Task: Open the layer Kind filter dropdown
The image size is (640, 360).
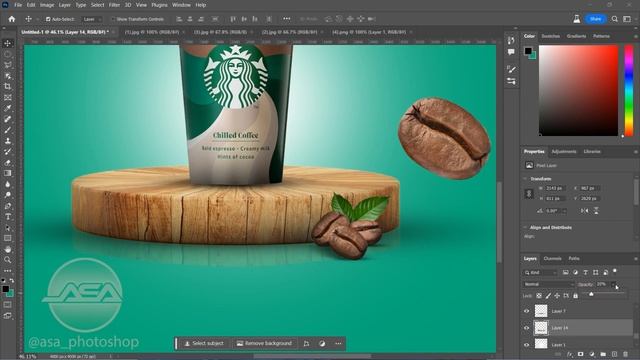Action: click(541, 272)
